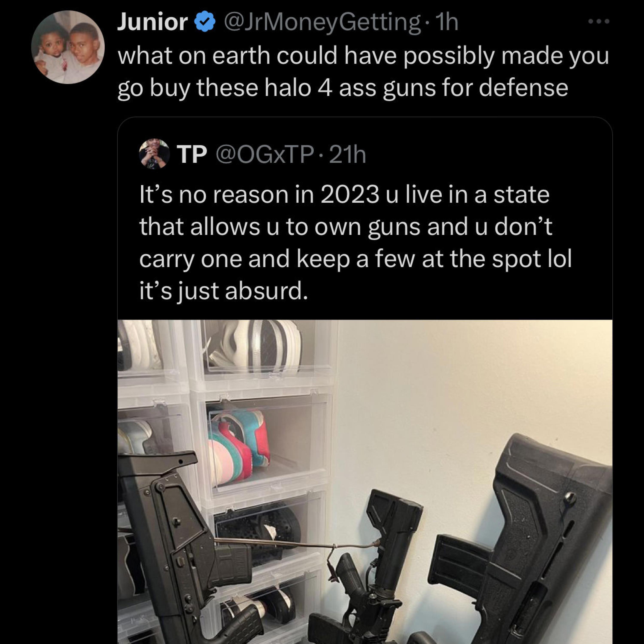Click the 1h timestamp
Image resolution: width=644 pixels, height=644 pixels.
(447, 22)
